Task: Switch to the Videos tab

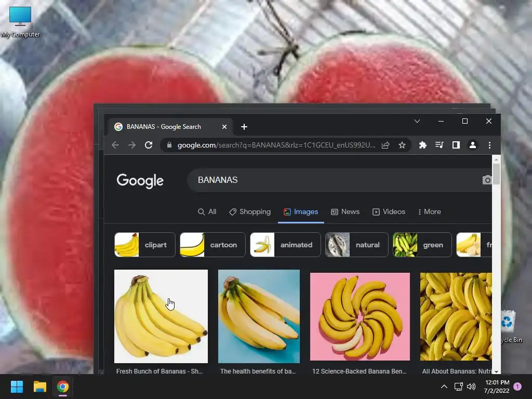Action: pos(389,212)
